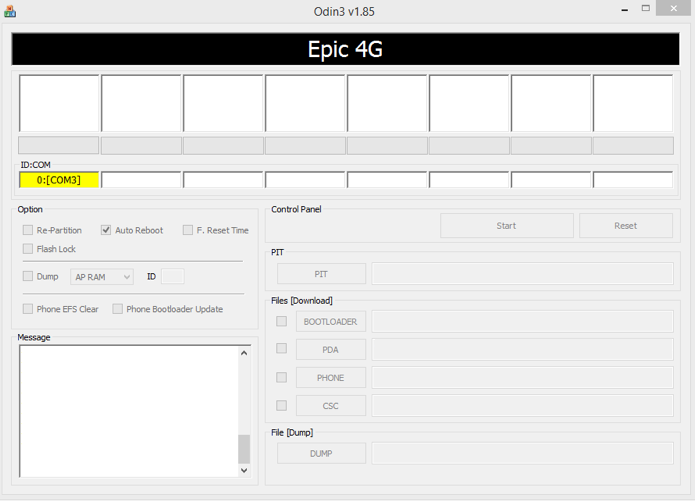Click the PHONE file path field
Viewport: 695px width, 502px height.
tap(523, 377)
